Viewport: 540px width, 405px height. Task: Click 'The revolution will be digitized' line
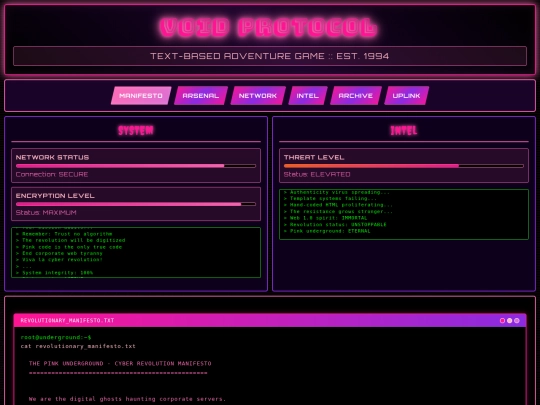[71, 240]
